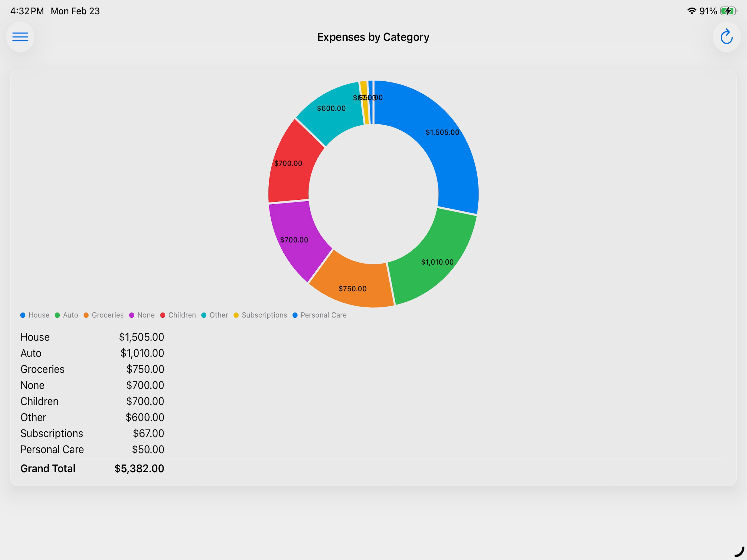This screenshot has width=747, height=560.
Task: Tap the Children legend label
Action: click(182, 315)
